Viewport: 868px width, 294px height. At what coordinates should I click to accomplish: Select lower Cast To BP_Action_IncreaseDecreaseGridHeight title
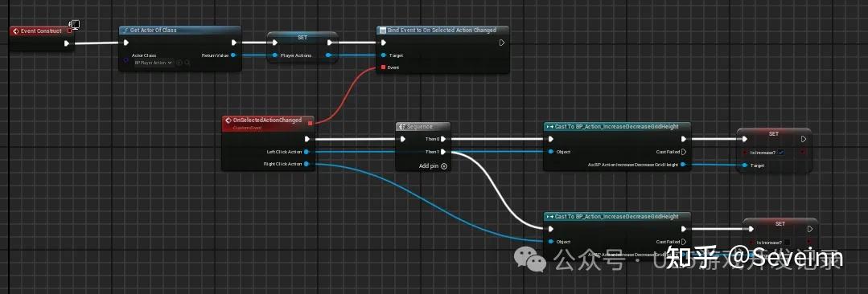pos(617,216)
